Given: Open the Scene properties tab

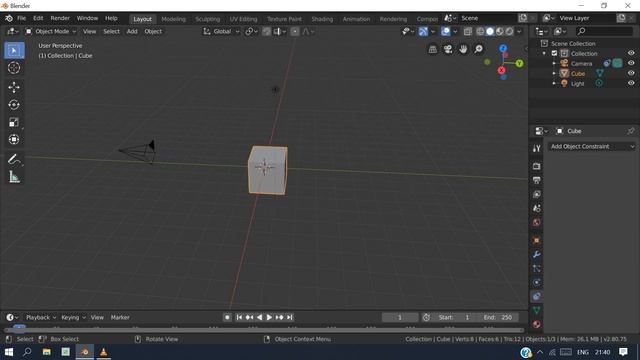Looking at the screenshot, I should [536, 208].
